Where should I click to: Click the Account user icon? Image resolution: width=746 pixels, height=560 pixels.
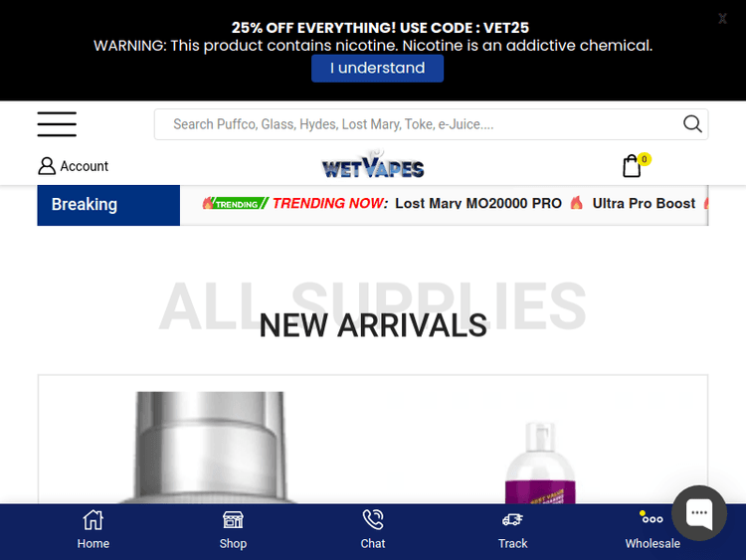coord(47,166)
